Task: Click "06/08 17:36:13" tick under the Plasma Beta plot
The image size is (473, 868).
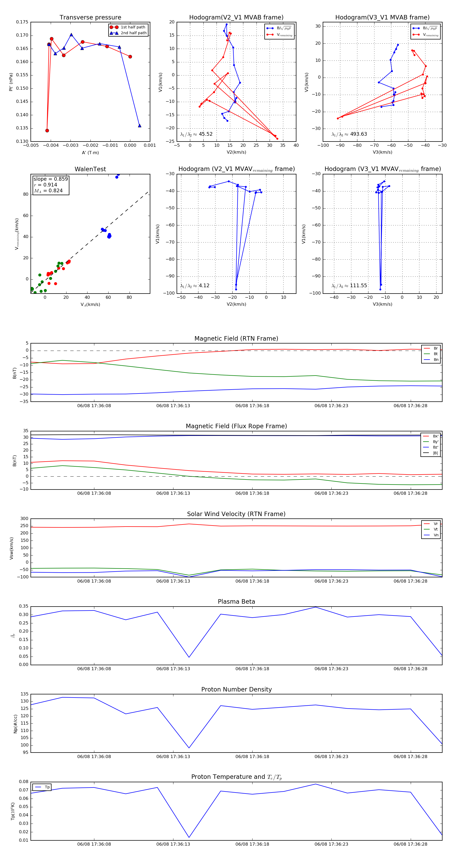Action: point(173,669)
